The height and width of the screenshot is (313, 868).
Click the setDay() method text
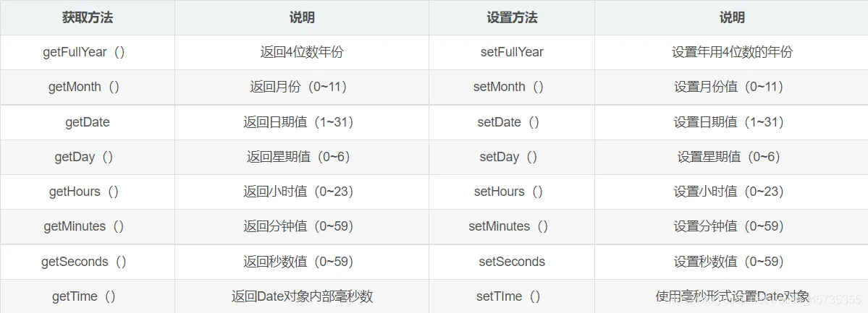click(x=509, y=157)
